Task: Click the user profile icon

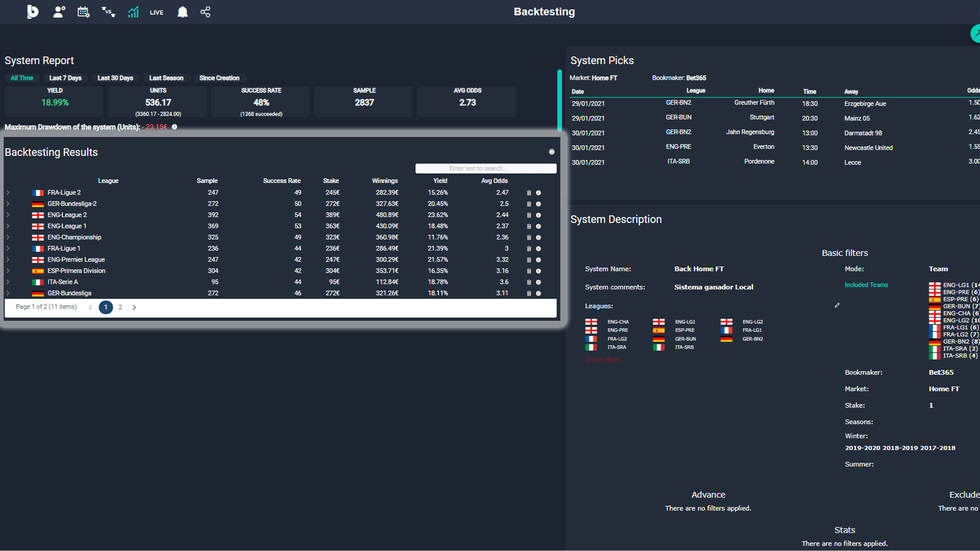Action: (x=58, y=12)
